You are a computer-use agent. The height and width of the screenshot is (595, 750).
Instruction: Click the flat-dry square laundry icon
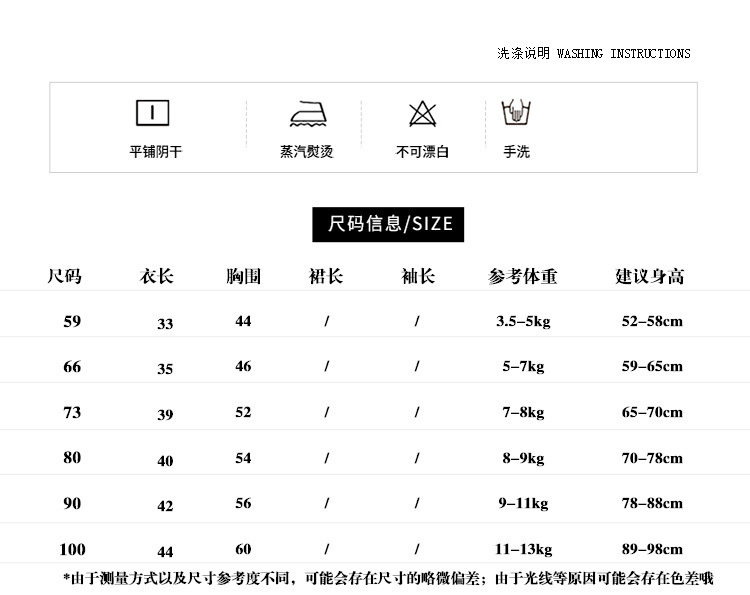point(153,113)
